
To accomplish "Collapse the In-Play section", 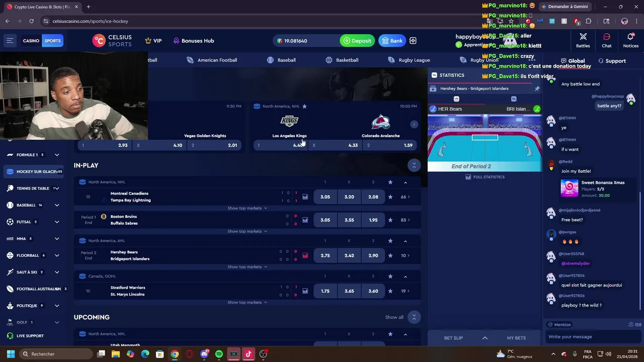I will click(414, 165).
